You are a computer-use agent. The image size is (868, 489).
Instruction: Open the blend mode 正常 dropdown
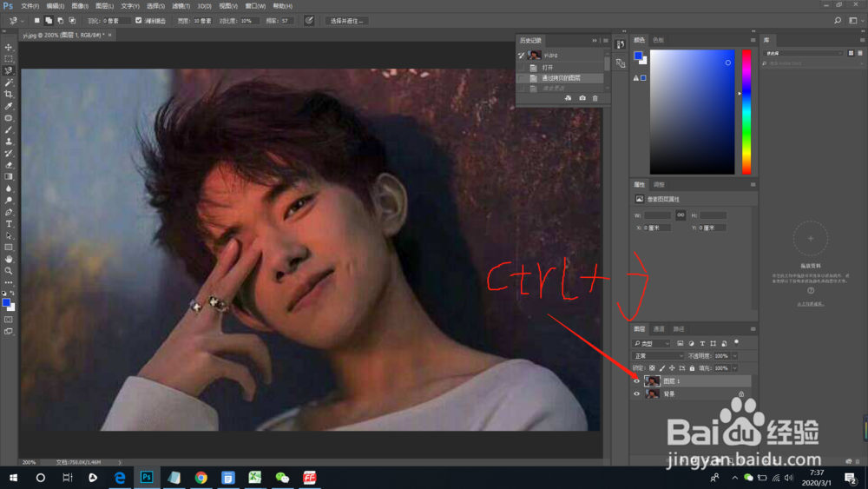pyautogui.click(x=658, y=355)
